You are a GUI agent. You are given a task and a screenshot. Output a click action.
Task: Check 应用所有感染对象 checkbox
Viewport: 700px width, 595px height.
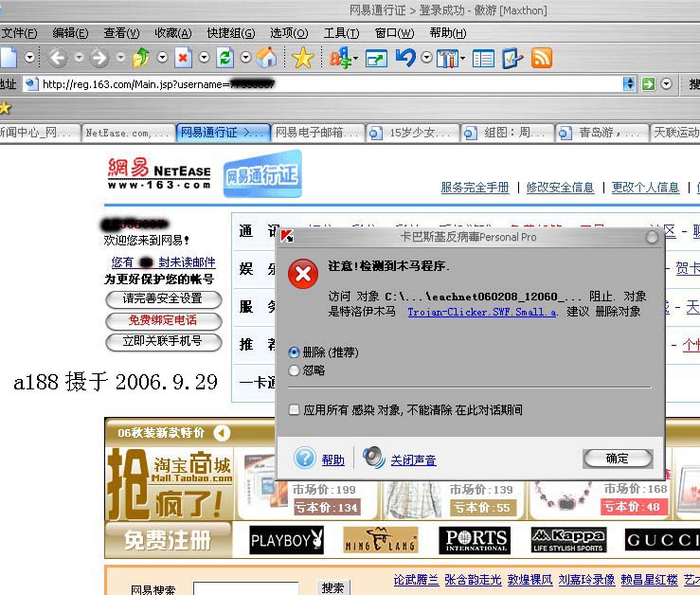pyautogui.click(x=294, y=409)
